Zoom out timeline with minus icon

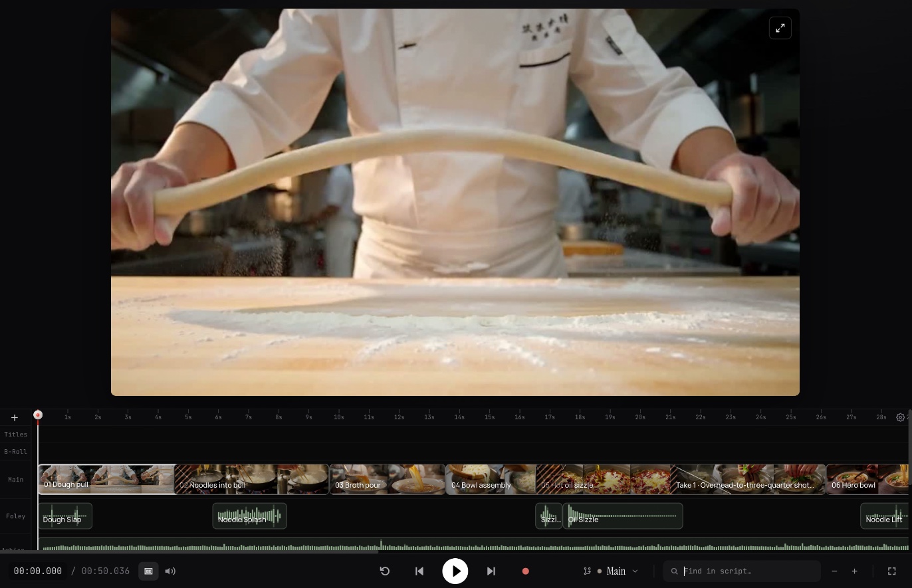pos(834,571)
